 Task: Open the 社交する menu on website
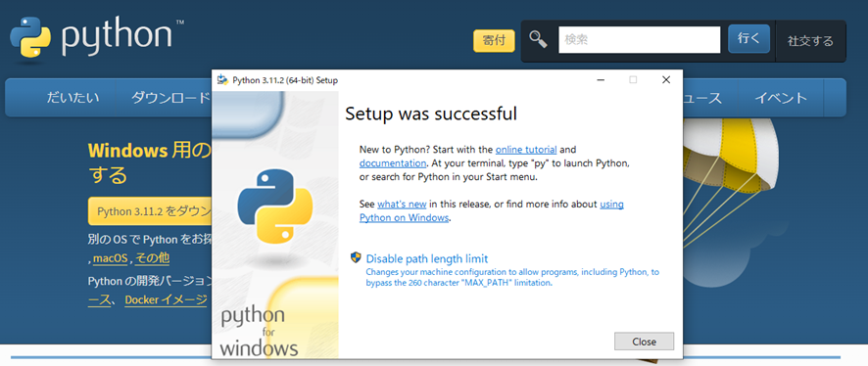[x=810, y=41]
